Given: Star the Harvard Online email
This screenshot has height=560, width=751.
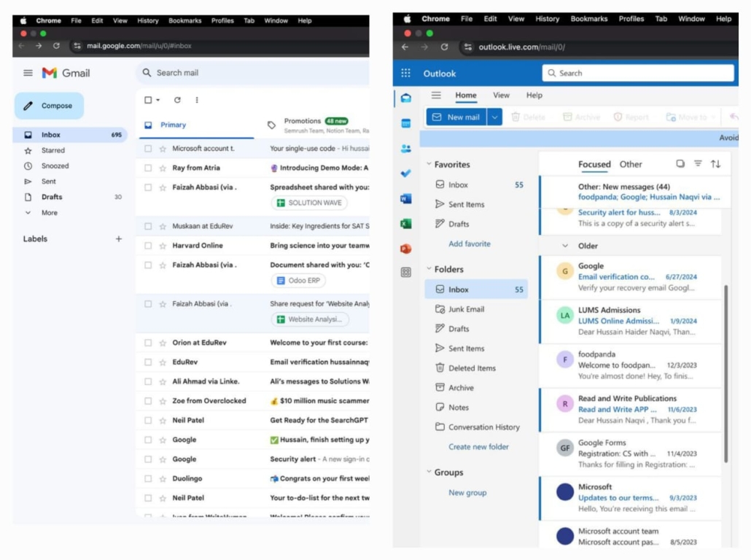Looking at the screenshot, I should pos(163,246).
